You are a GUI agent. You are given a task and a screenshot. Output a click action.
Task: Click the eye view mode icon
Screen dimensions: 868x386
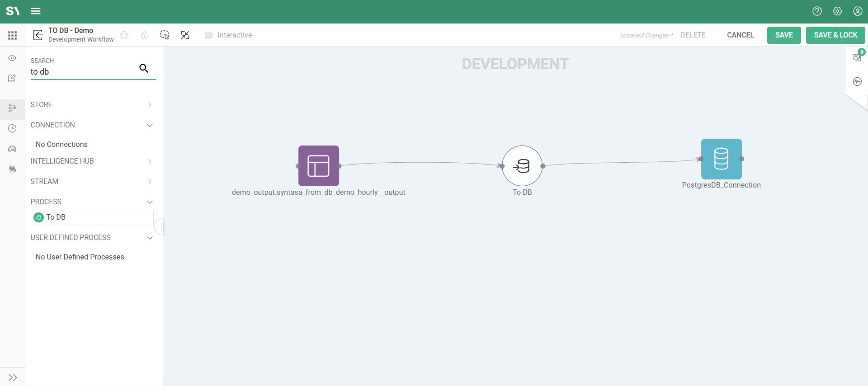[x=12, y=58]
